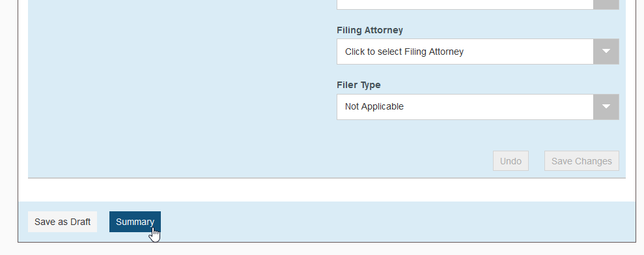The height and width of the screenshot is (255, 644).
Task: Expand the Filer Type dropdown arrow
Action: [x=606, y=106]
